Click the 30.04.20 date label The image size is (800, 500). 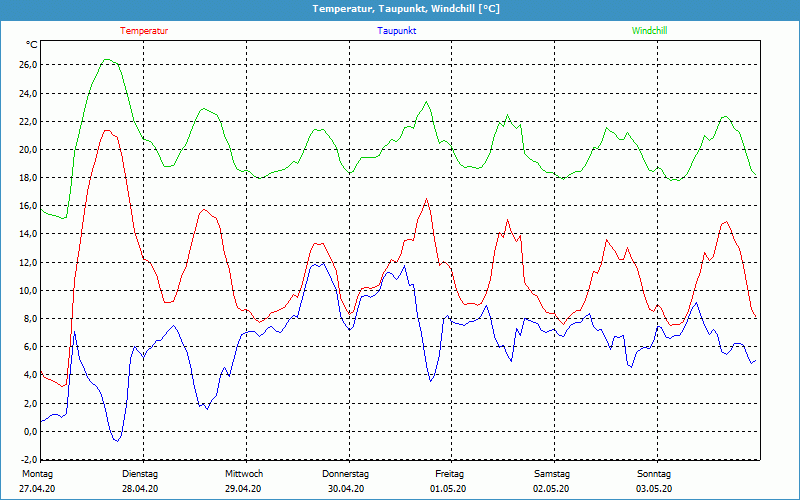pos(346,489)
